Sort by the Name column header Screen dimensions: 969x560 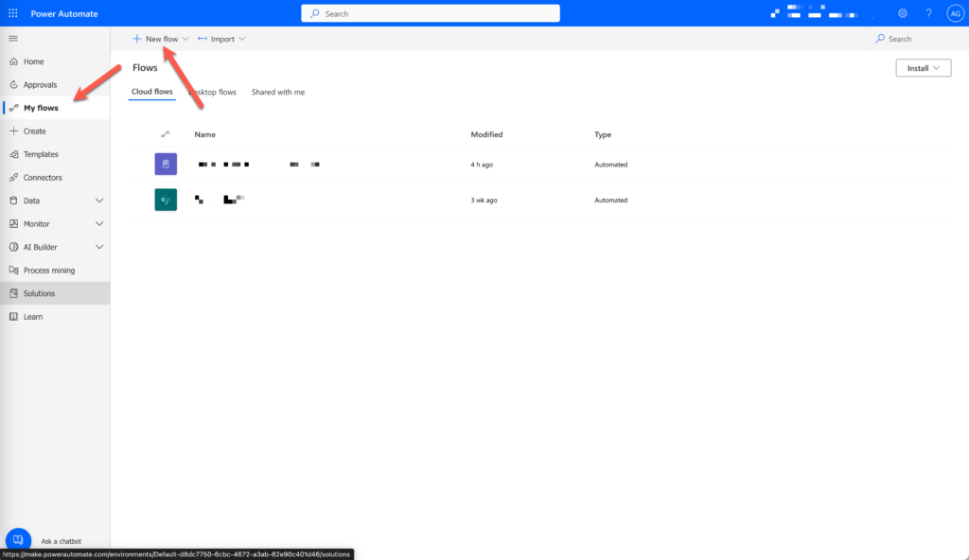point(205,134)
